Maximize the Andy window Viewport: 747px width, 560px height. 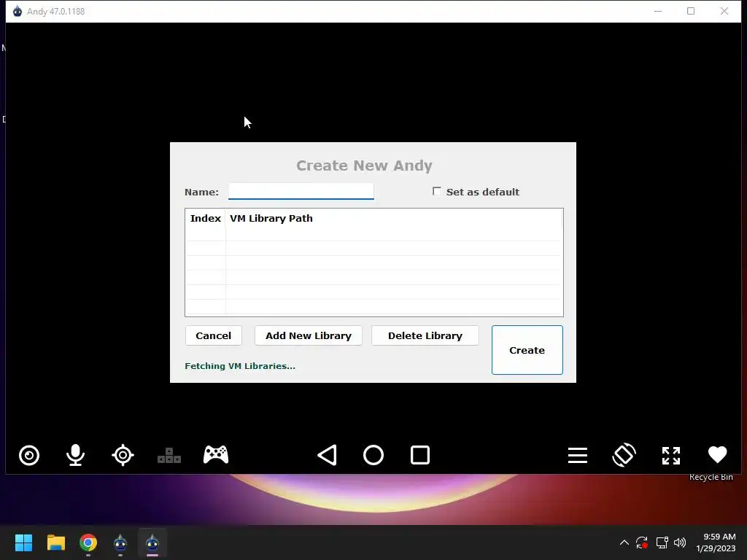(691, 11)
